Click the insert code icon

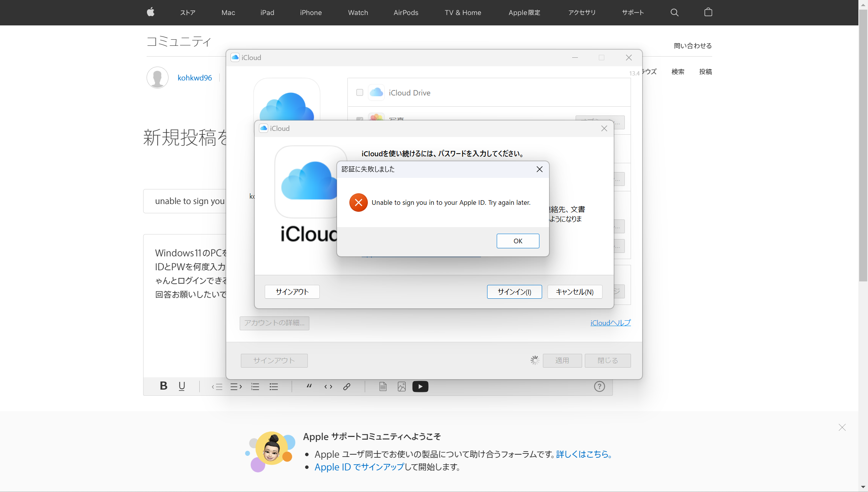tap(328, 387)
